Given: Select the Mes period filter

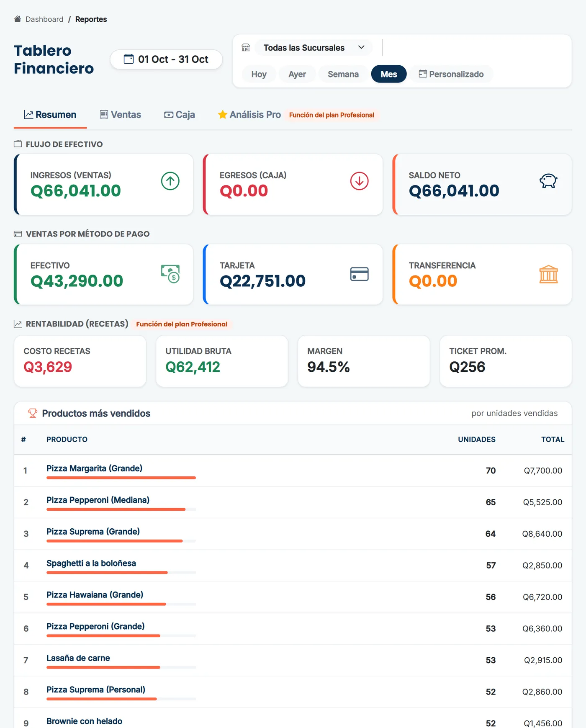Looking at the screenshot, I should [389, 74].
